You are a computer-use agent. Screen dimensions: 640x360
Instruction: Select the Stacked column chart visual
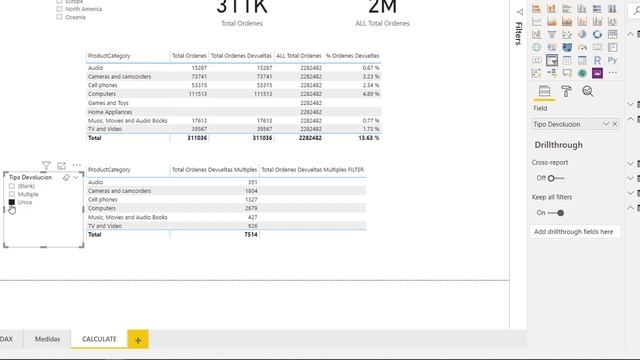(551, 9)
